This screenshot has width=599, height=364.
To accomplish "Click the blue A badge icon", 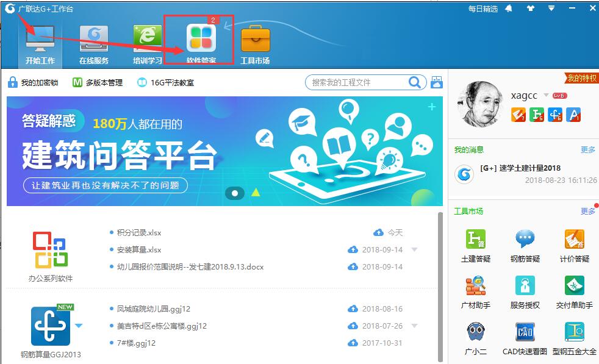I will [x=573, y=115].
